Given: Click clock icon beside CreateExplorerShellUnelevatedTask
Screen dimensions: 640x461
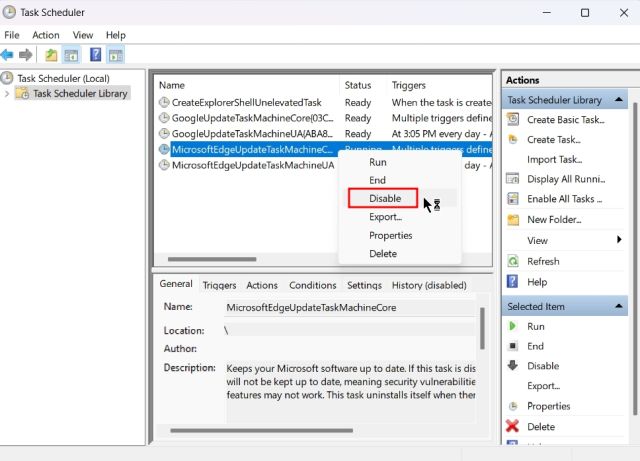Looking at the screenshot, I should pos(164,102).
